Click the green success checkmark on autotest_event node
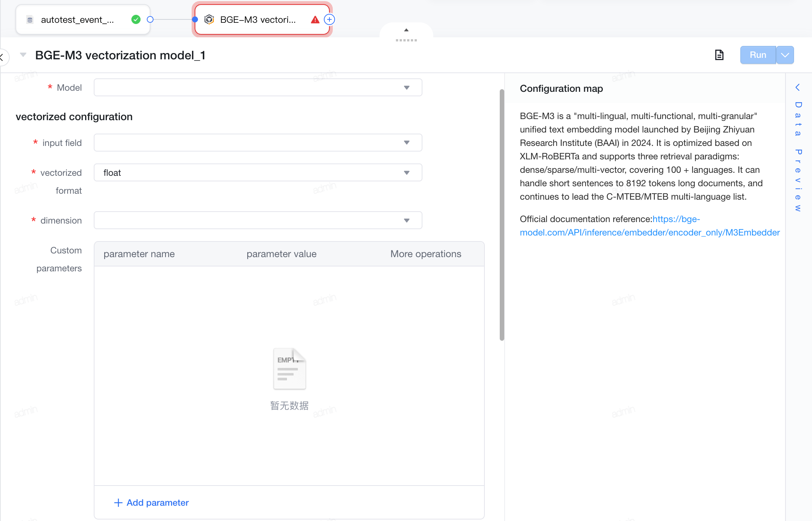Image resolution: width=812 pixels, height=521 pixels. pos(136,19)
